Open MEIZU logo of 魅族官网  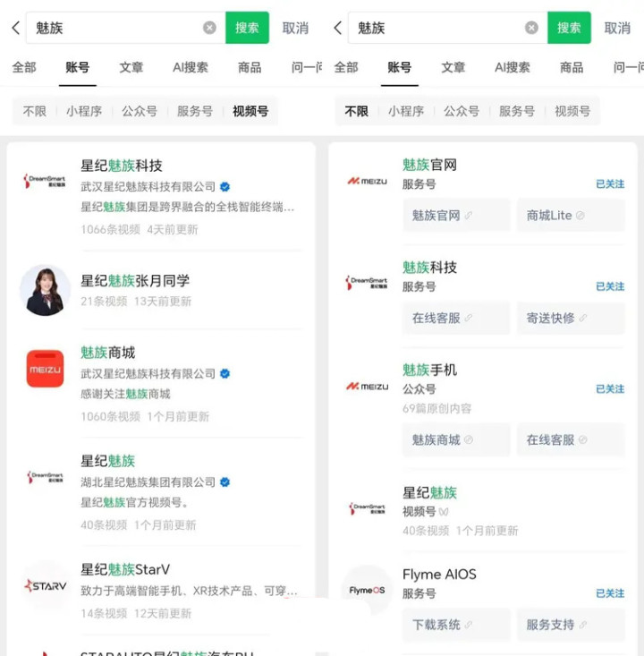pos(367,181)
